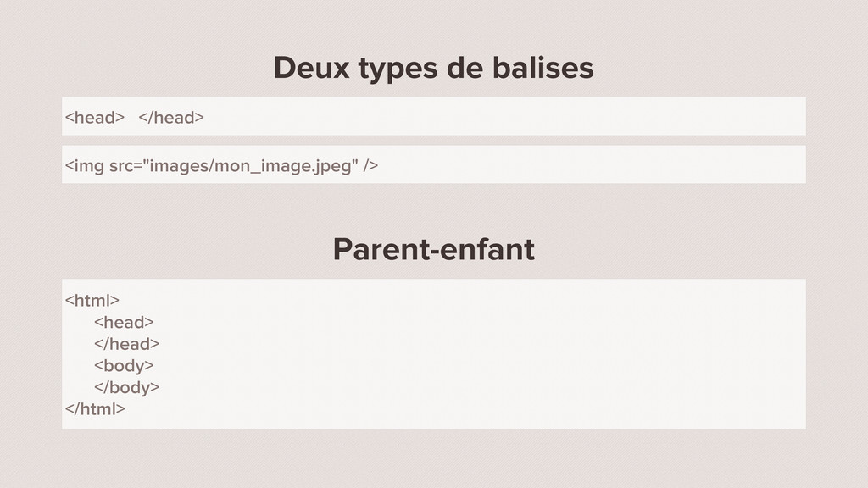Select the closing </html> line
Image resolution: width=868 pixels, height=488 pixels.
click(95, 409)
